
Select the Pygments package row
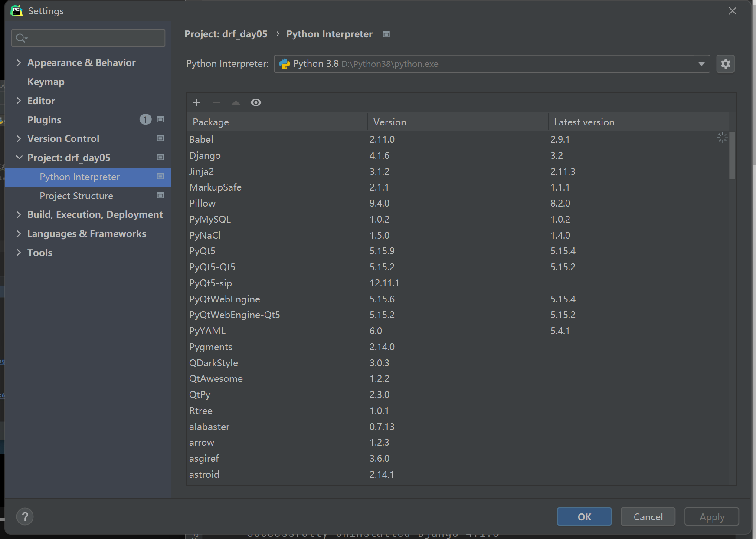click(458, 347)
